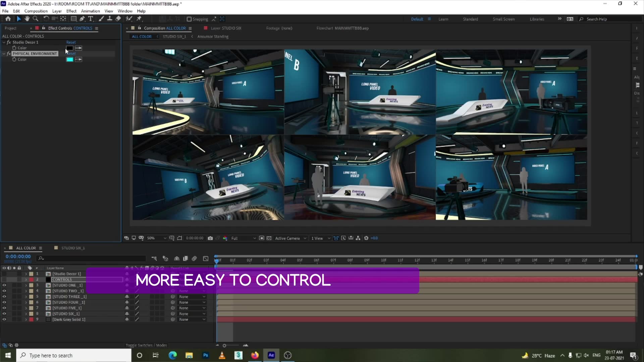
Task: Select the Pen tool
Action: click(x=82, y=19)
